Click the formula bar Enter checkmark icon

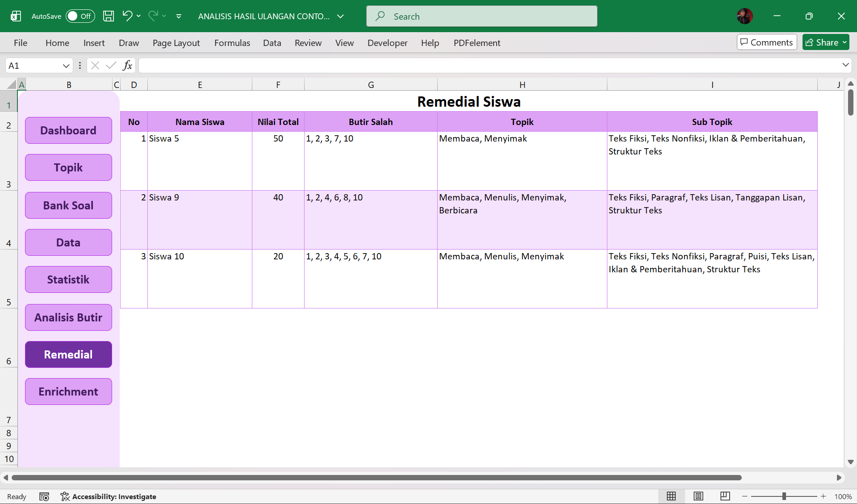coord(111,66)
